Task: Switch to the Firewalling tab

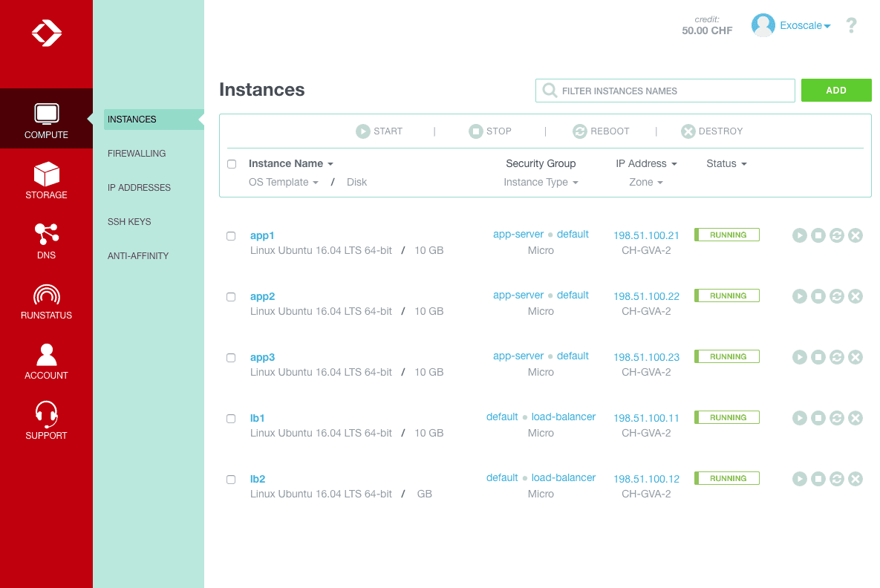Action: tap(137, 154)
